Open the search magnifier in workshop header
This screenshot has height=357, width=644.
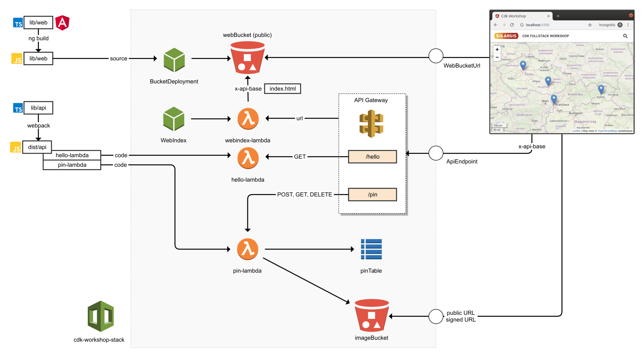click(625, 36)
